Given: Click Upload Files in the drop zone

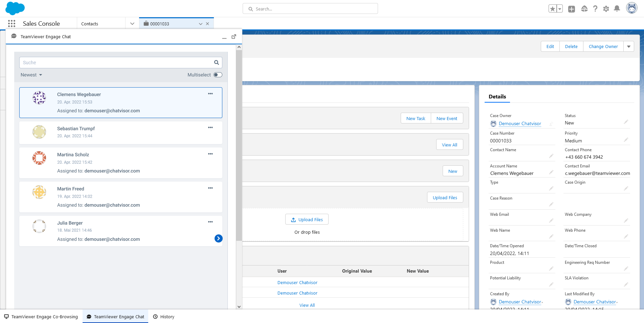Looking at the screenshot, I should pyautogui.click(x=307, y=220).
